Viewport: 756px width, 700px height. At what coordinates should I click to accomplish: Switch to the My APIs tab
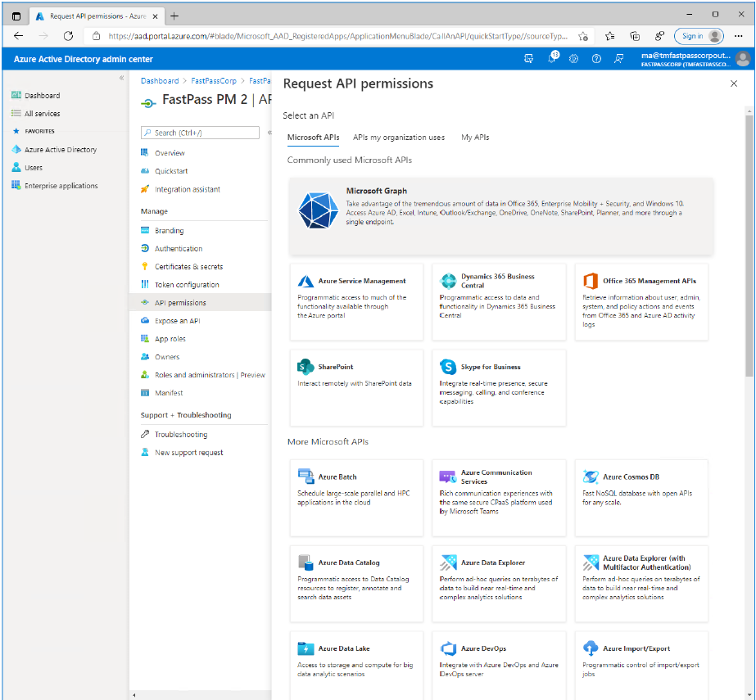[x=475, y=138]
